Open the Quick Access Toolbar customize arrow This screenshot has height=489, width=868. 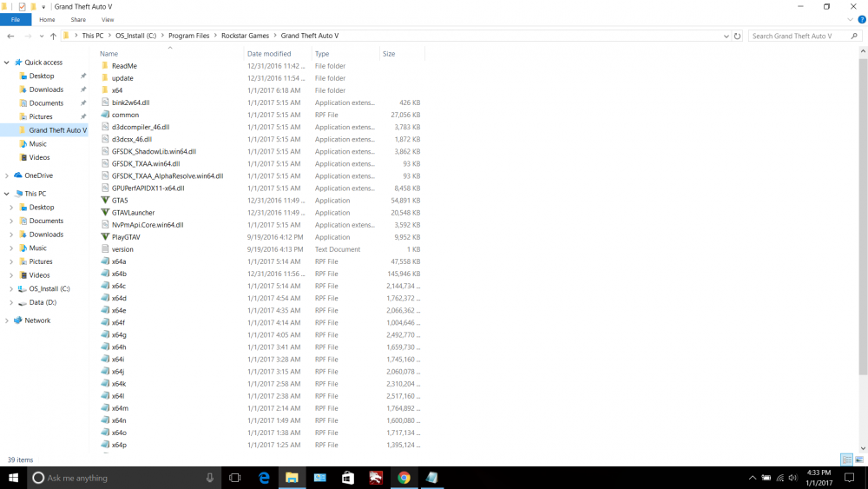(43, 7)
